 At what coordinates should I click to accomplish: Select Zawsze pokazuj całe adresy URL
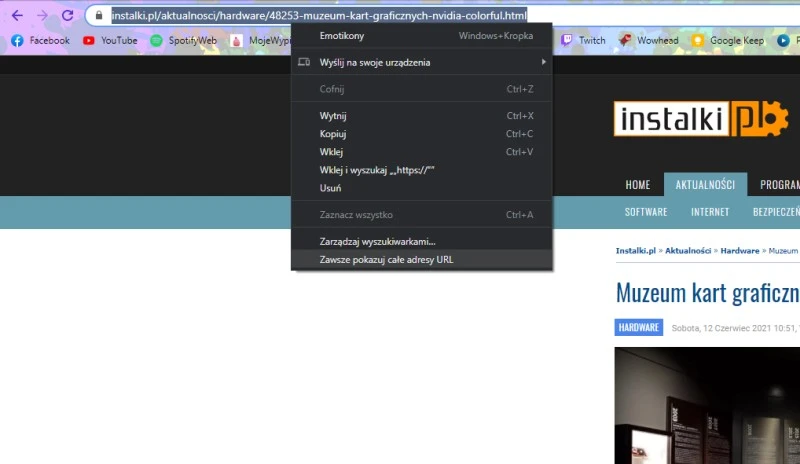(421, 260)
